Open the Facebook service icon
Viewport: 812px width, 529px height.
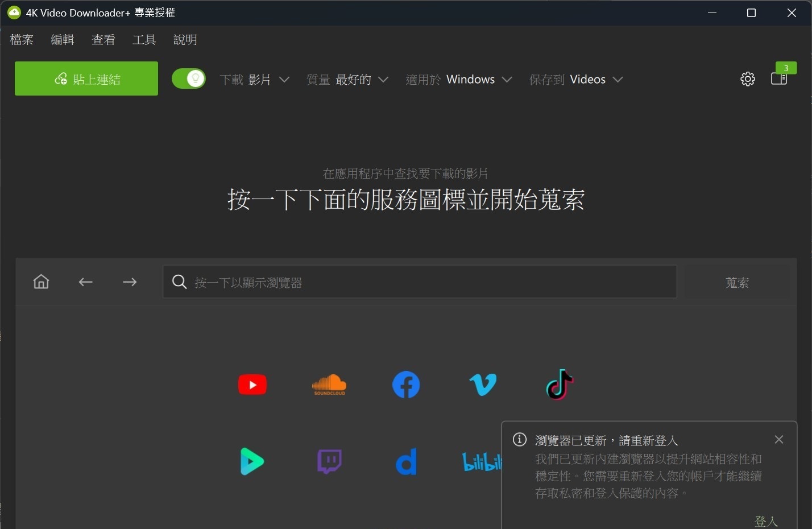coord(406,385)
